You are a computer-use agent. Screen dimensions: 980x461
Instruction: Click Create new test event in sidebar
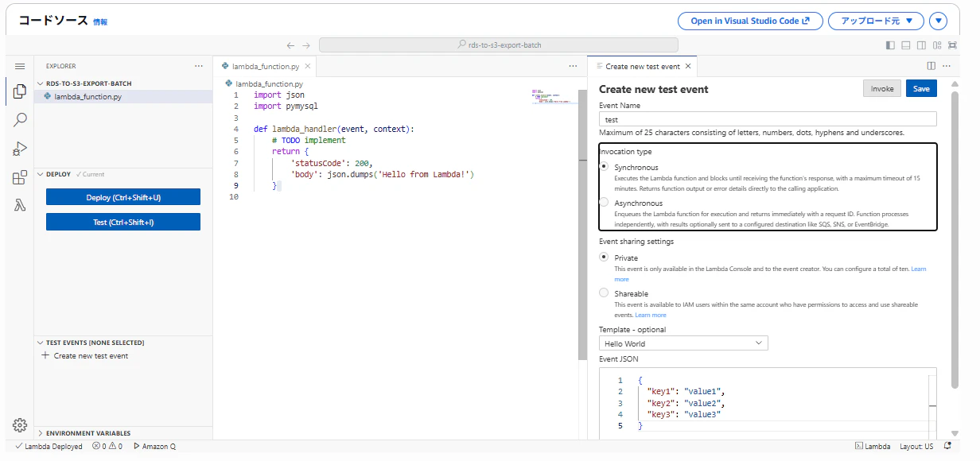point(91,356)
